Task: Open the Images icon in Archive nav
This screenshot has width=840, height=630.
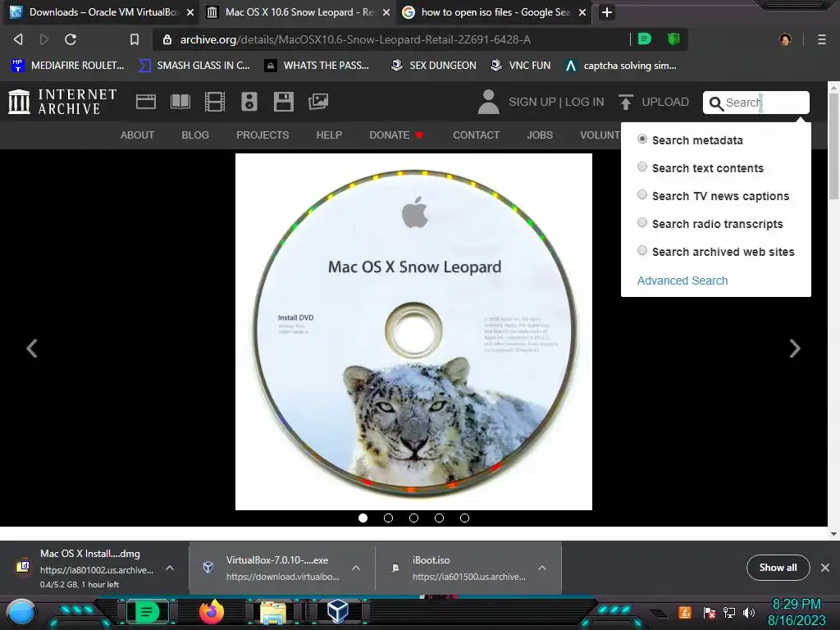Action: click(318, 102)
